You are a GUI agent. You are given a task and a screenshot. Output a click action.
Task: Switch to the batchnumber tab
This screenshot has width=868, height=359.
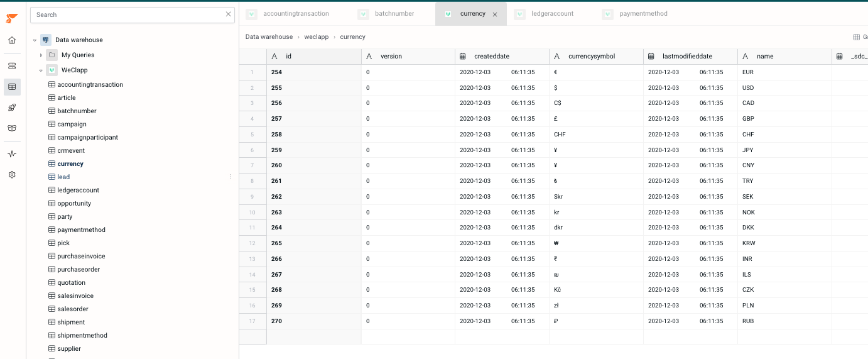394,14
